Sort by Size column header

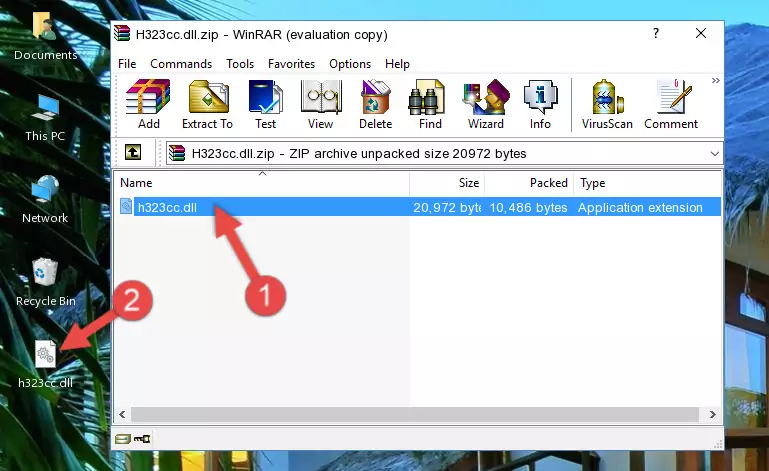(447, 183)
